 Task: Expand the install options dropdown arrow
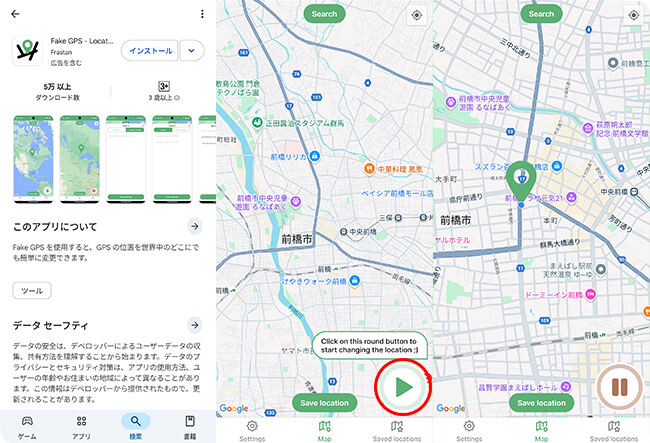click(192, 51)
